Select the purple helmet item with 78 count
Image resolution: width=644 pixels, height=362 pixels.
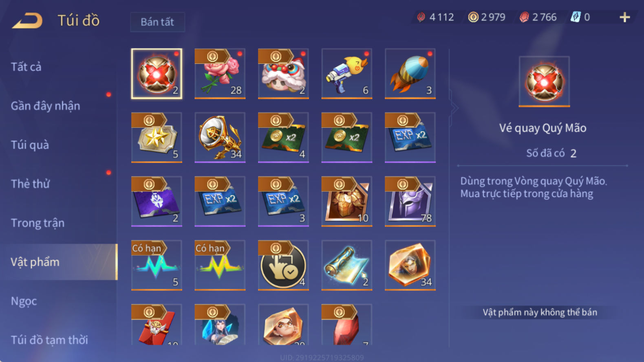tap(410, 202)
